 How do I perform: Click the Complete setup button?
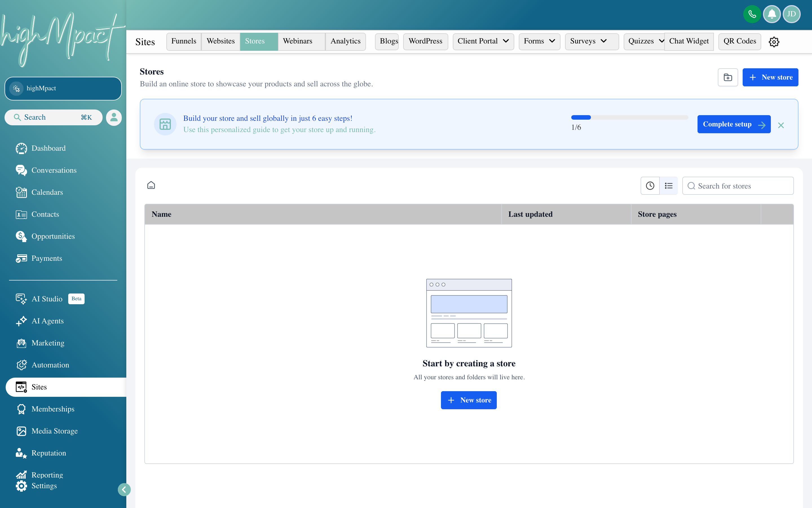[734, 124]
